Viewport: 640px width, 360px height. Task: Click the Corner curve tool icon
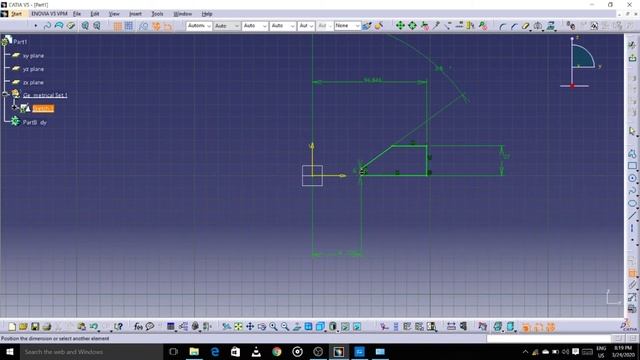point(502,27)
